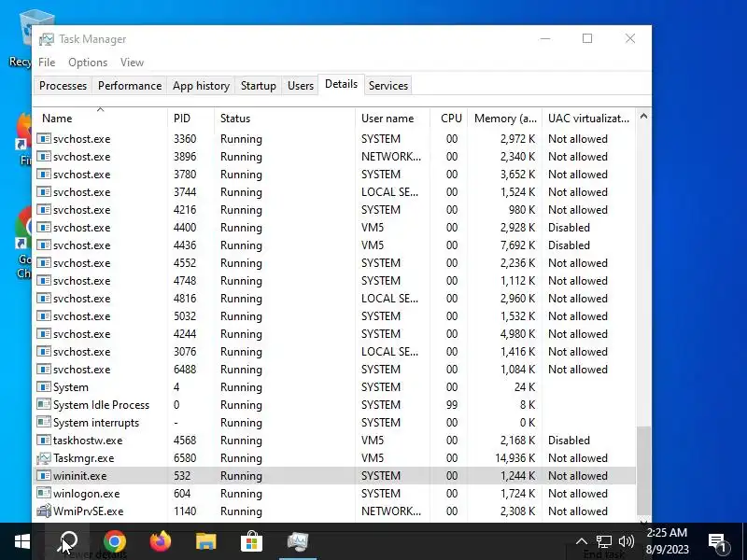
Task: Launch Firefox from taskbar
Action: (161, 541)
